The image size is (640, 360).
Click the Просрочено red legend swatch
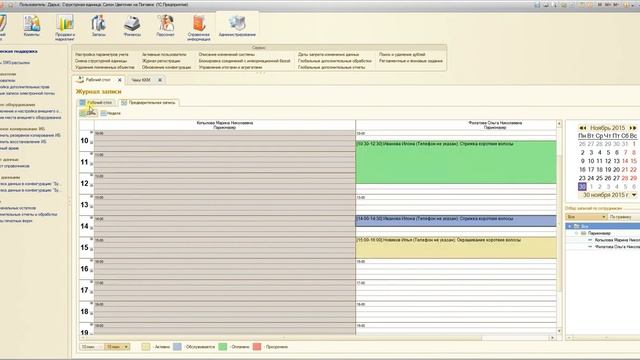(x=257, y=347)
